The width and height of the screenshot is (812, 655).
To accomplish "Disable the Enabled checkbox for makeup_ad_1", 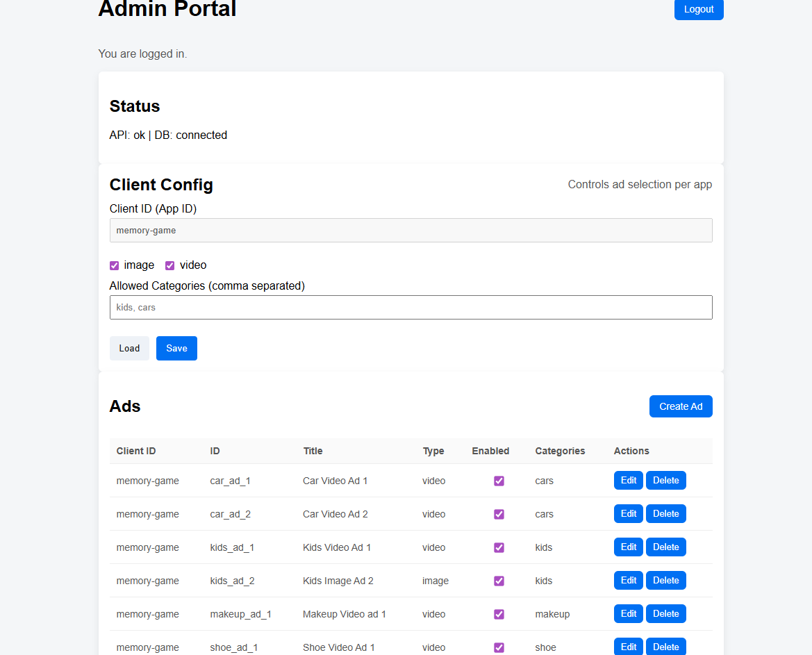I will click(x=499, y=614).
